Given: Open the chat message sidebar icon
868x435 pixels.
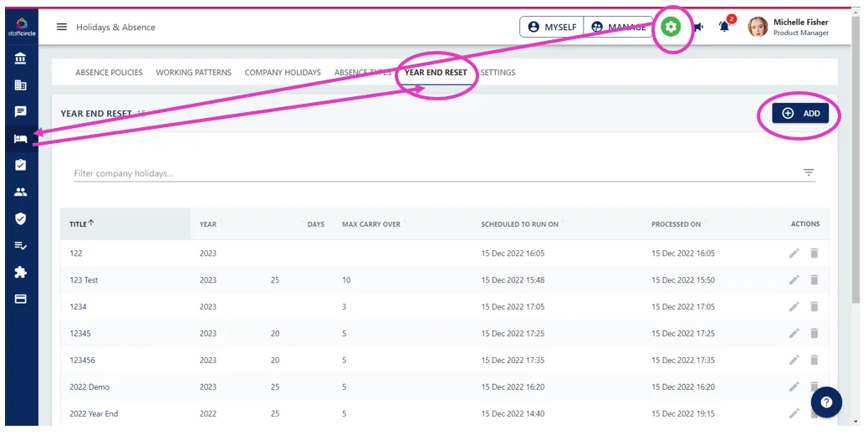Looking at the screenshot, I should [20, 112].
